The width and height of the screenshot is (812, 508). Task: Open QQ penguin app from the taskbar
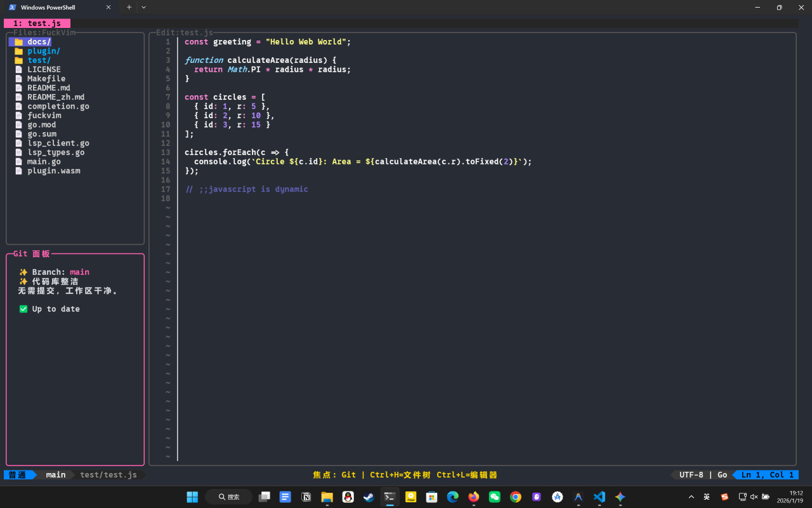click(x=348, y=497)
